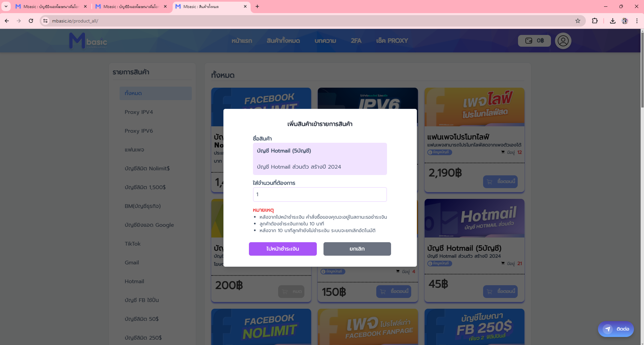This screenshot has height=345, width=644.
Task: Click the ติดต่อ contact chat button
Action: (616, 329)
